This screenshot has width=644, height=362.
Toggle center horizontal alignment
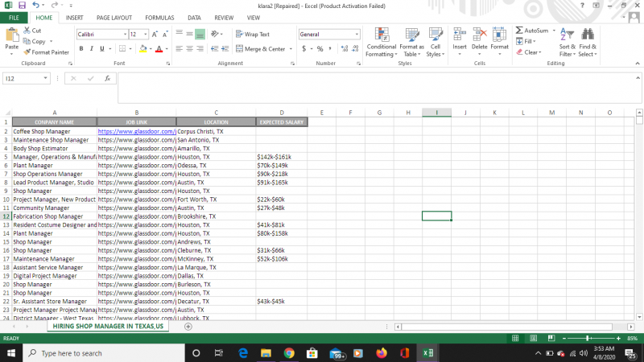click(189, 49)
